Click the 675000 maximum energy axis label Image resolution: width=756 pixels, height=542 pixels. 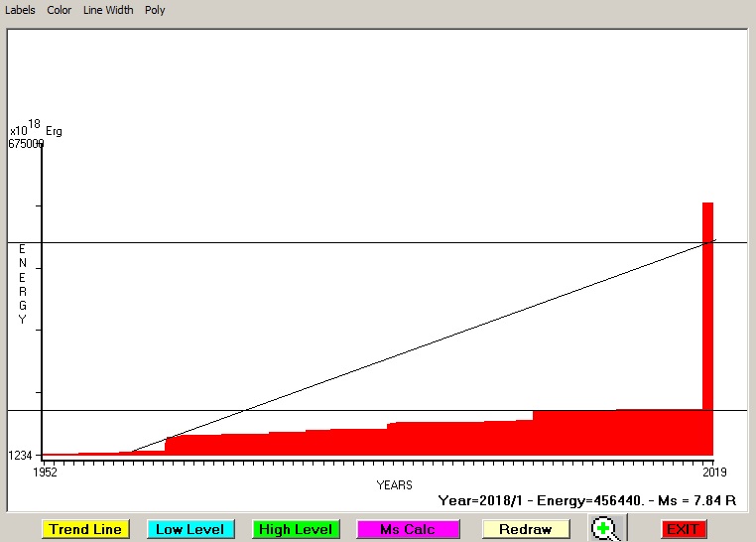[x=26, y=144]
